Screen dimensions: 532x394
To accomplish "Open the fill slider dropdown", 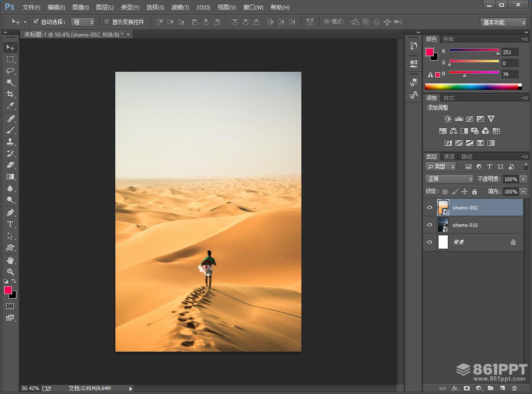I will click(x=524, y=192).
